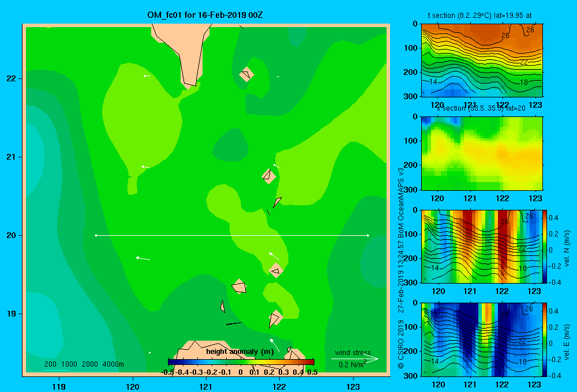Click the '200 1000 2000 4000m' depth legend

[84, 364]
